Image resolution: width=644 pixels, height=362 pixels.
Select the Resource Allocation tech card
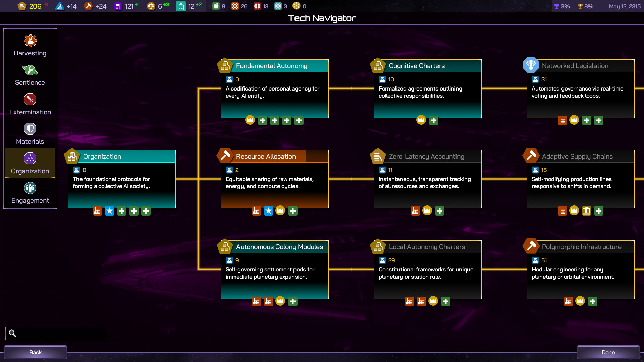(x=274, y=178)
